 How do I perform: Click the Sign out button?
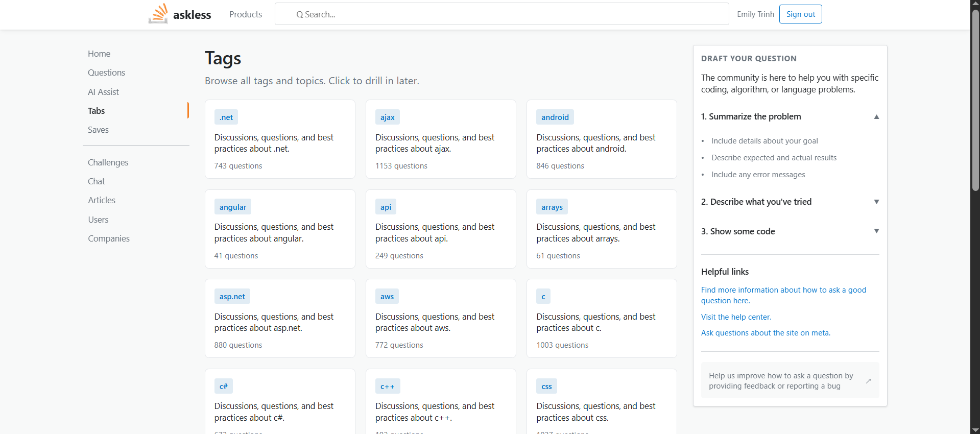coord(800,14)
